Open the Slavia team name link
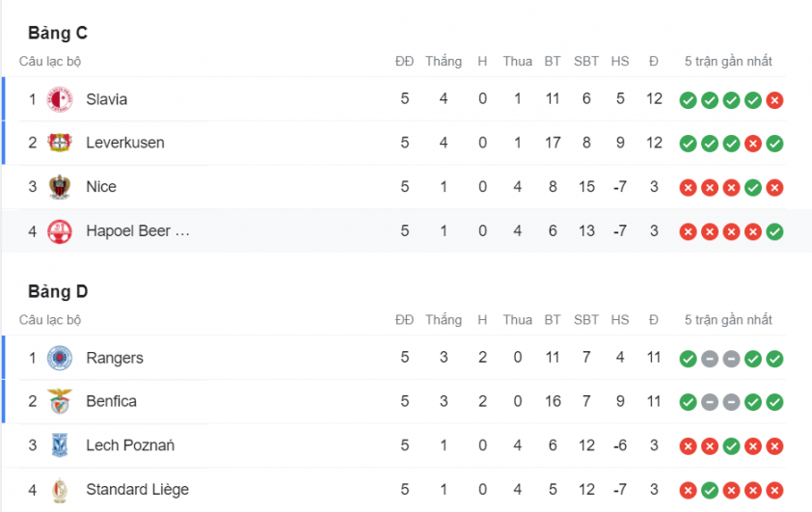The image size is (812, 512). click(x=107, y=99)
